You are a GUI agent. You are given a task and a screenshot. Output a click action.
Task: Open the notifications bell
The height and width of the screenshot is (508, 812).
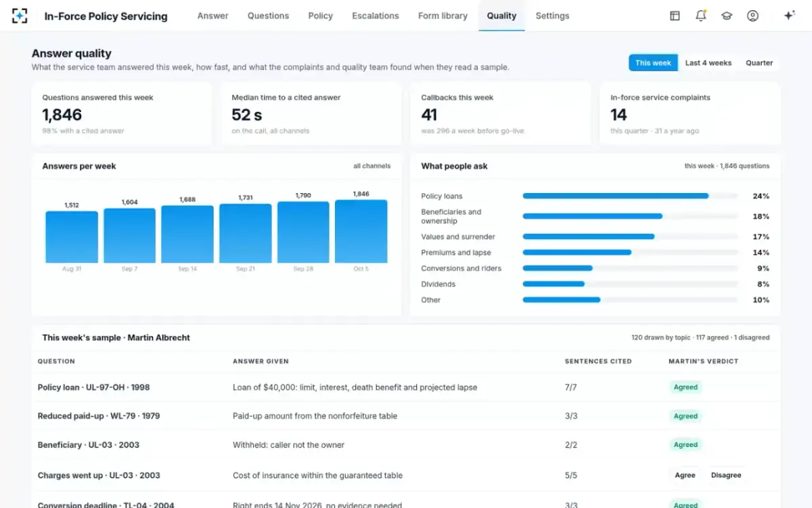[701, 16]
